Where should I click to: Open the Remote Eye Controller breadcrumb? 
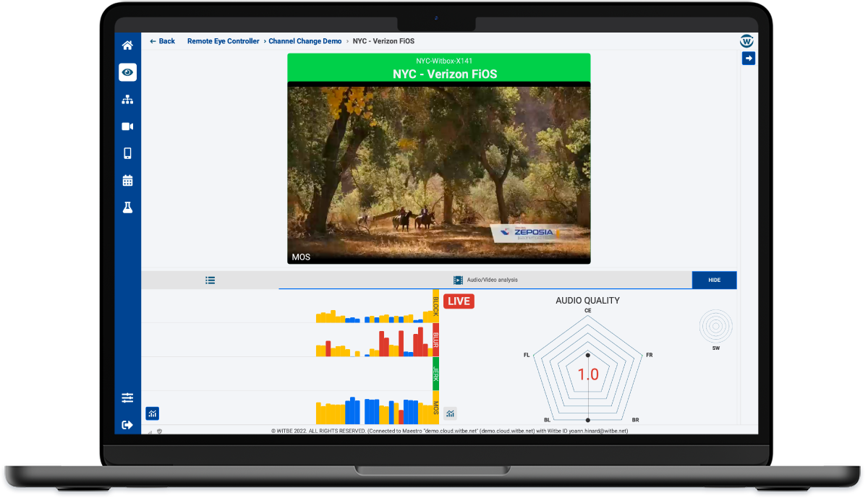223,41
